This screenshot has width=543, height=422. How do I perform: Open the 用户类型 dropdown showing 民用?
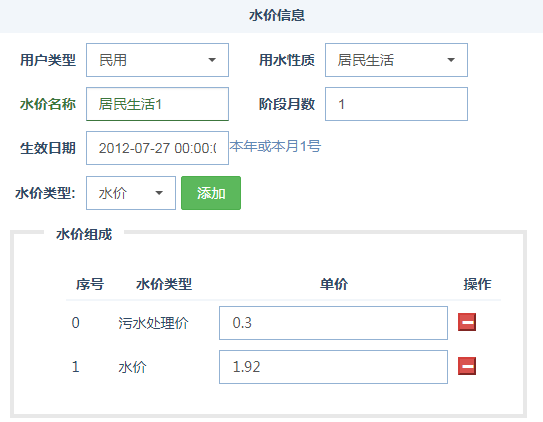pyautogui.click(x=157, y=60)
